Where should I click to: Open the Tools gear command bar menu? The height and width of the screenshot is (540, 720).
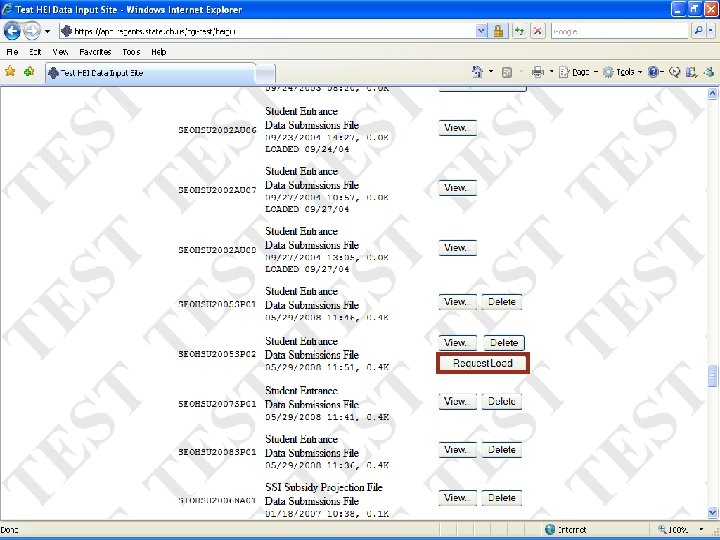tap(622, 72)
